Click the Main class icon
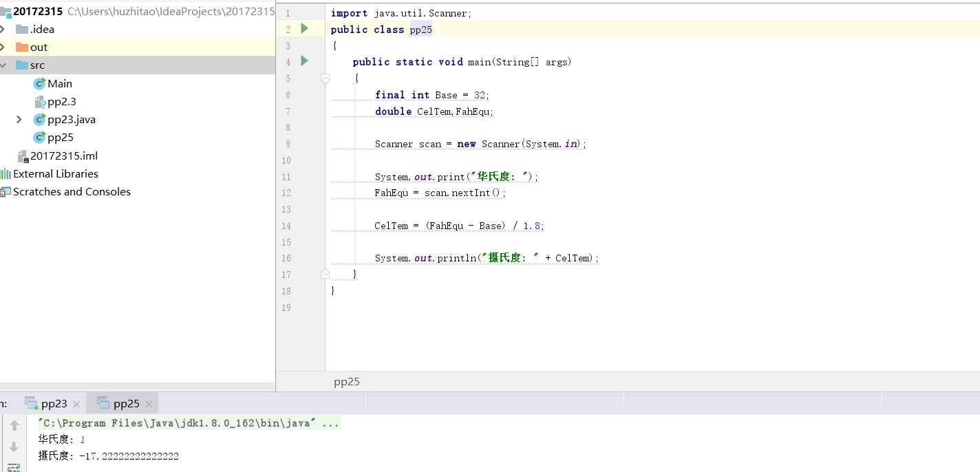The width and height of the screenshot is (980, 472). [39, 83]
